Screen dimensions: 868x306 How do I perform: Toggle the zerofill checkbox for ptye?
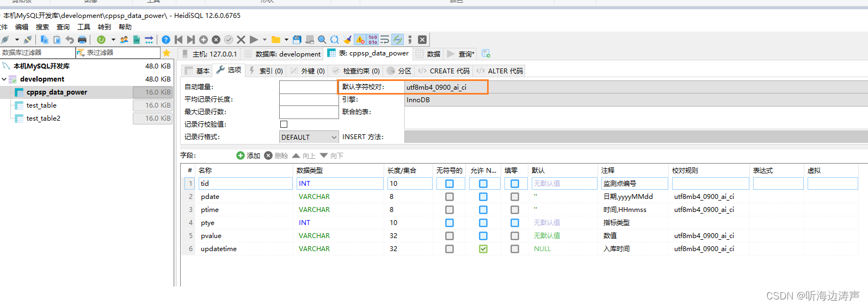515,223
